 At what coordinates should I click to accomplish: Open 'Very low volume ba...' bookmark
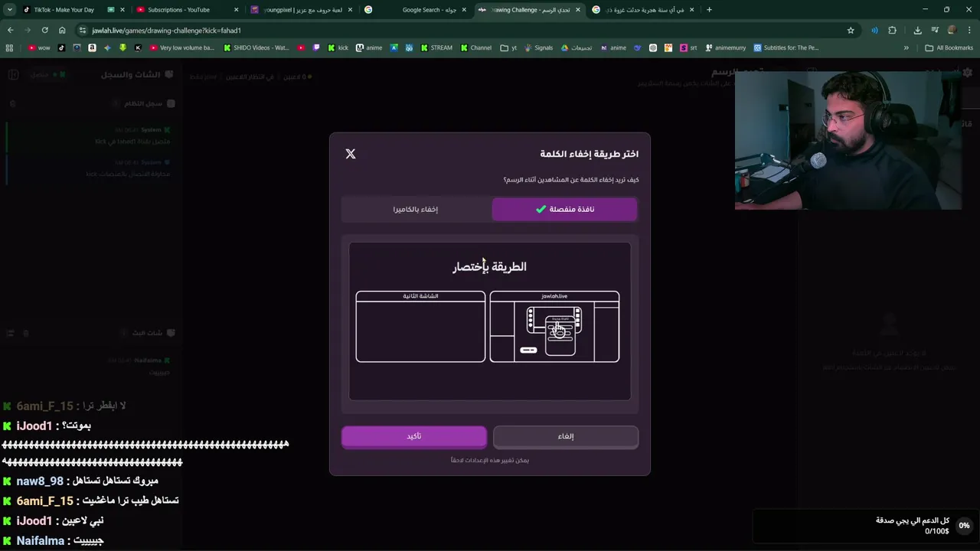click(x=182, y=47)
